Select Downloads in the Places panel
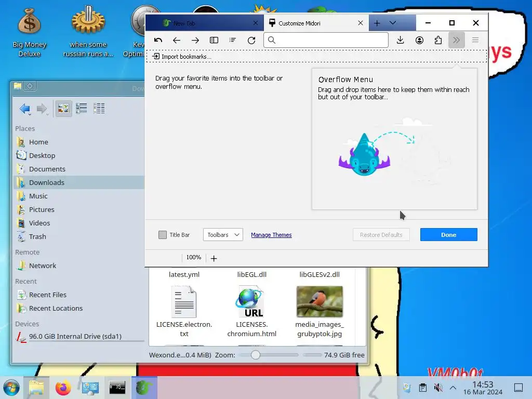Viewport: 532px width, 399px height. point(79,182)
